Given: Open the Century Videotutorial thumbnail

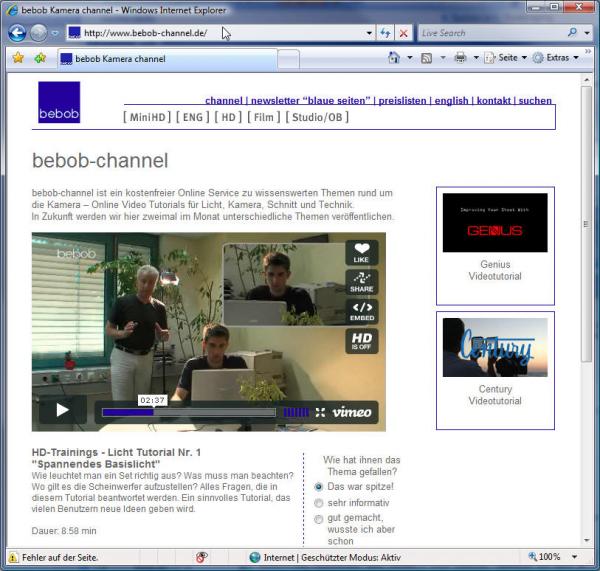Looking at the screenshot, I should 495,348.
